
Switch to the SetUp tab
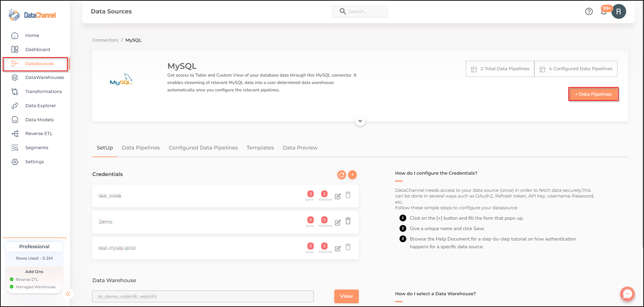(105, 148)
